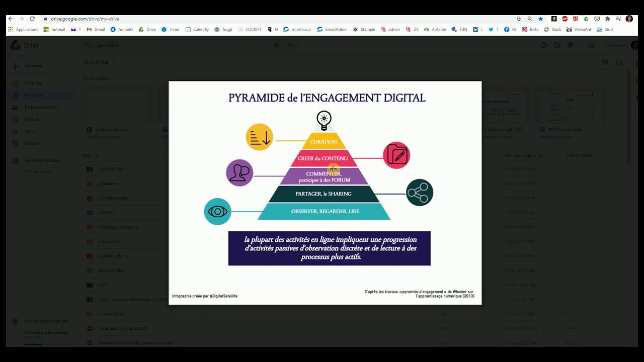Open the Instagram Insta bookmark
Viewport: 644px width, 362px height.
(530, 30)
